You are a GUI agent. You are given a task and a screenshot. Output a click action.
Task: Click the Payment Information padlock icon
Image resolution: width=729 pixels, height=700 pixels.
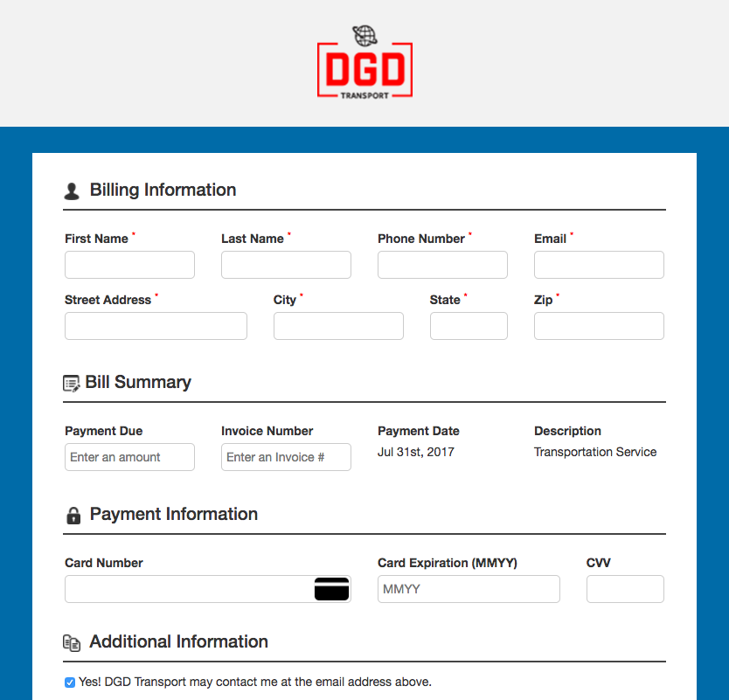73,516
